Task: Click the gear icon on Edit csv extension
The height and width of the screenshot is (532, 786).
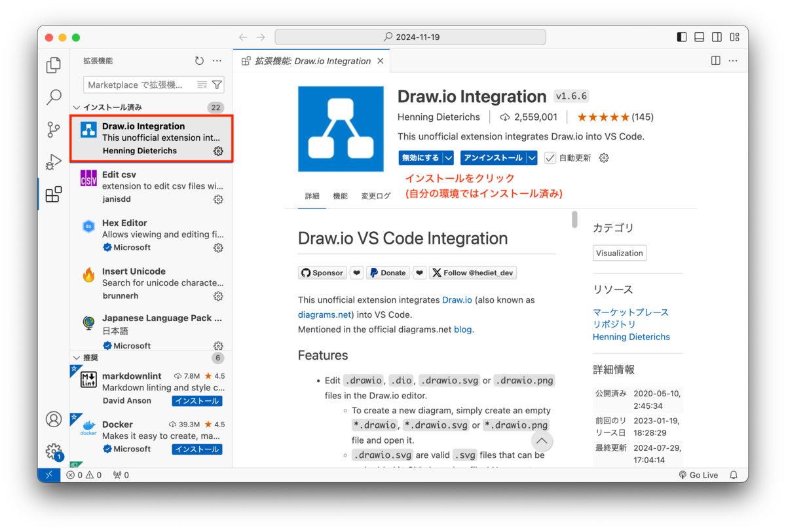Action: pyautogui.click(x=218, y=200)
